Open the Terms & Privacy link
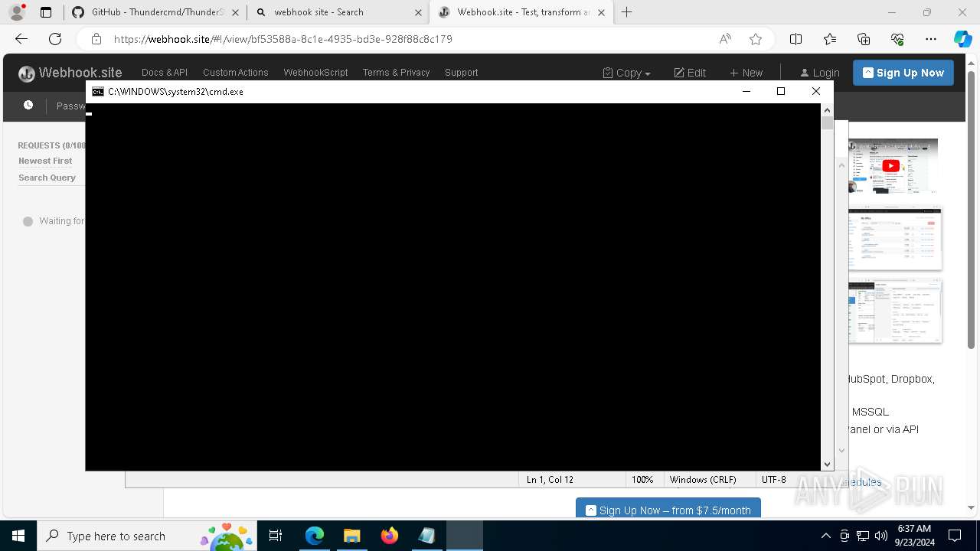The image size is (980, 551). [x=396, y=73]
